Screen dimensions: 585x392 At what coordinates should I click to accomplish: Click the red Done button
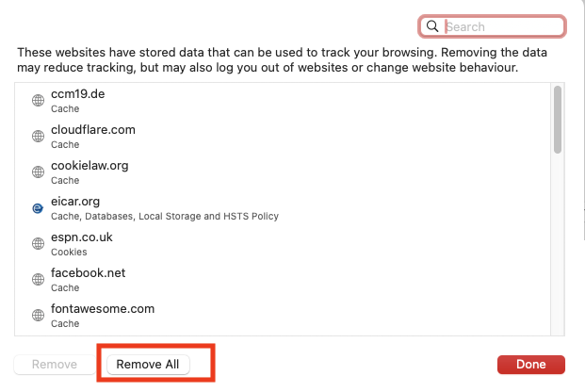[531, 364]
